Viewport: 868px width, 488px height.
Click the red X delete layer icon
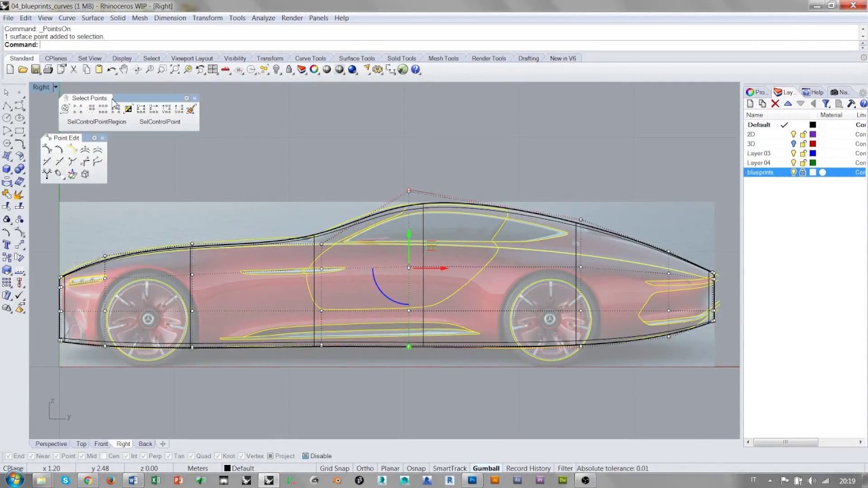[x=775, y=104]
